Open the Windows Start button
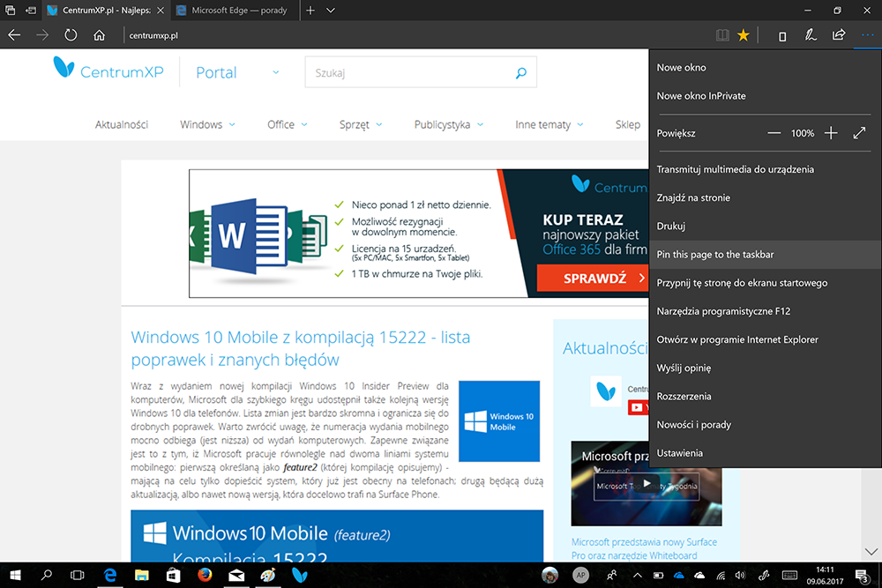The image size is (882, 588). [15, 575]
